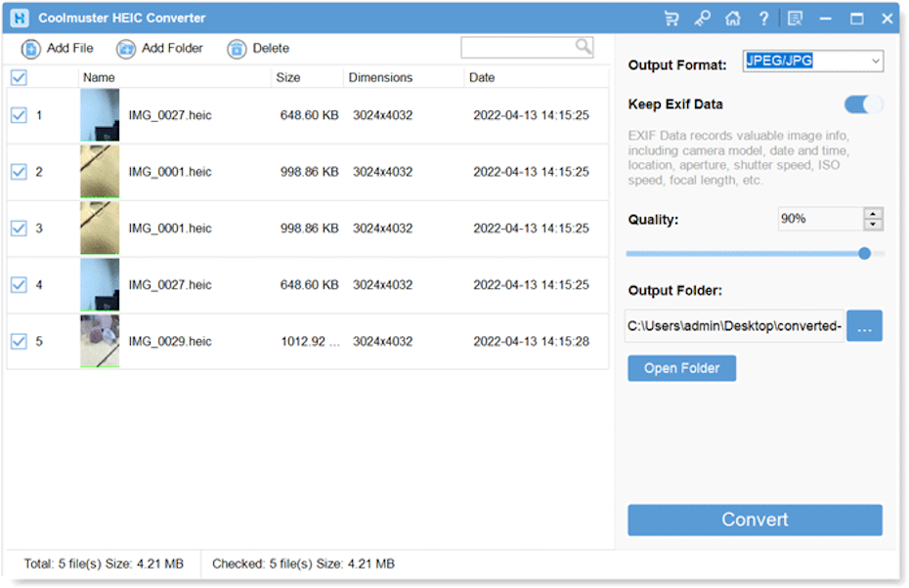Click the Delete label in toolbar
The width and height of the screenshot is (909, 588).
(271, 48)
